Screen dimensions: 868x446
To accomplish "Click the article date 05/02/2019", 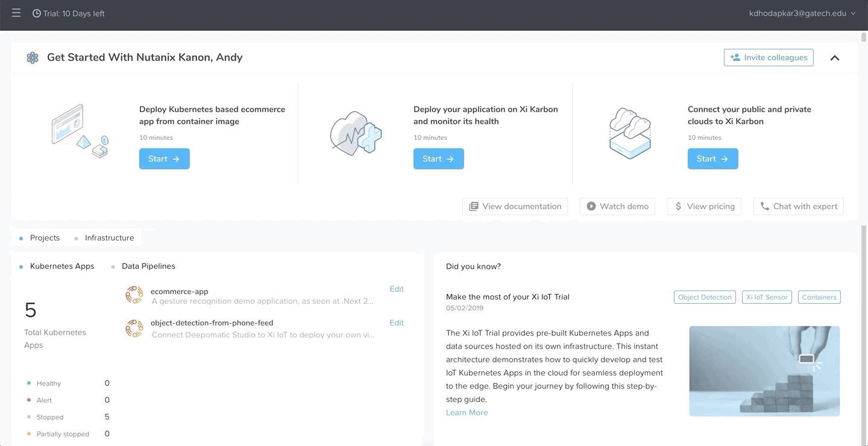I will (x=465, y=309).
